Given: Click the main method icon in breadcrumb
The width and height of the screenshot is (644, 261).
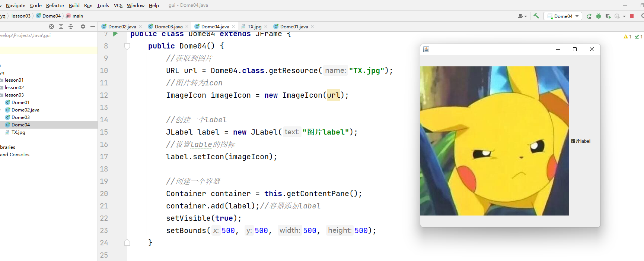Looking at the screenshot, I should tap(68, 16).
